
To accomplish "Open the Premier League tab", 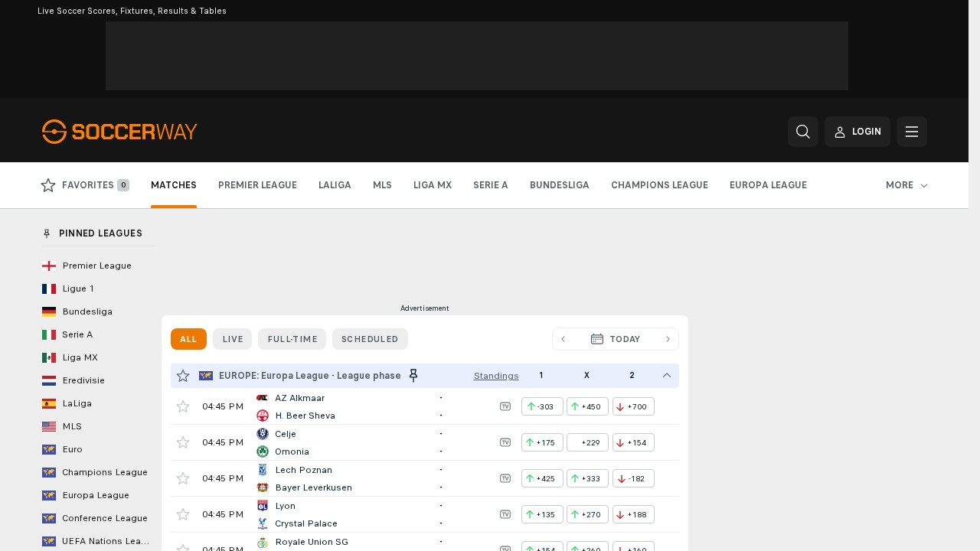I will click(x=257, y=185).
